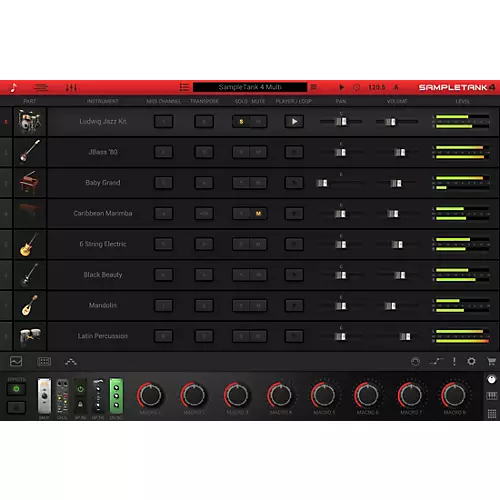Click player/loop button for Mandolin
This screenshot has width=500, height=500.
click(x=294, y=306)
